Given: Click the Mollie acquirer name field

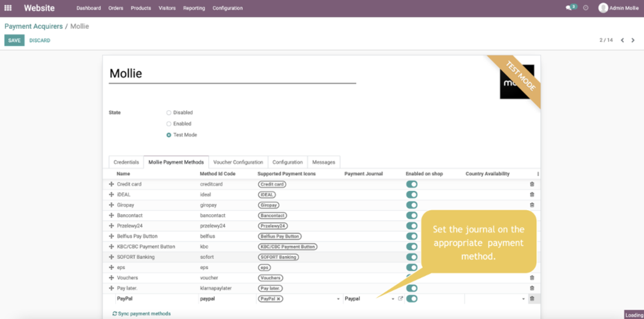Looking at the screenshot, I should (232, 74).
